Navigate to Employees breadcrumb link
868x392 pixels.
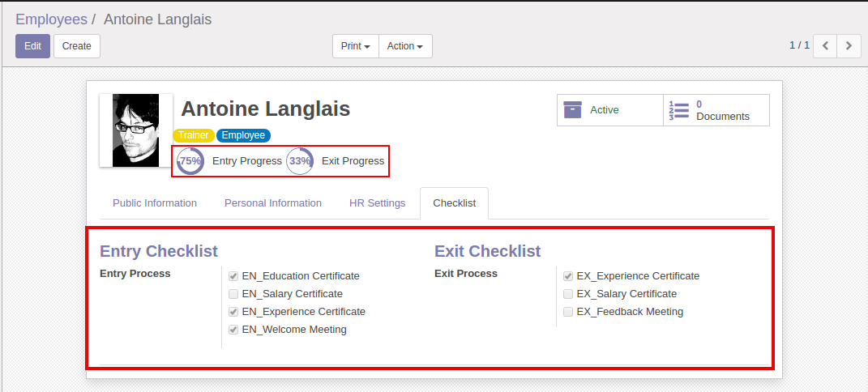51,19
